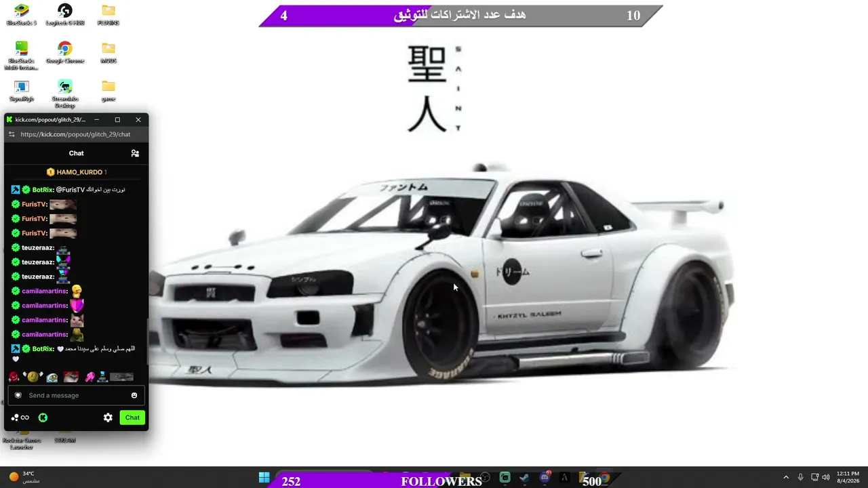Open Kick chat settings gear
Image resolution: width=868 pixels, height=488 pixels.
(x=108, y=418)
